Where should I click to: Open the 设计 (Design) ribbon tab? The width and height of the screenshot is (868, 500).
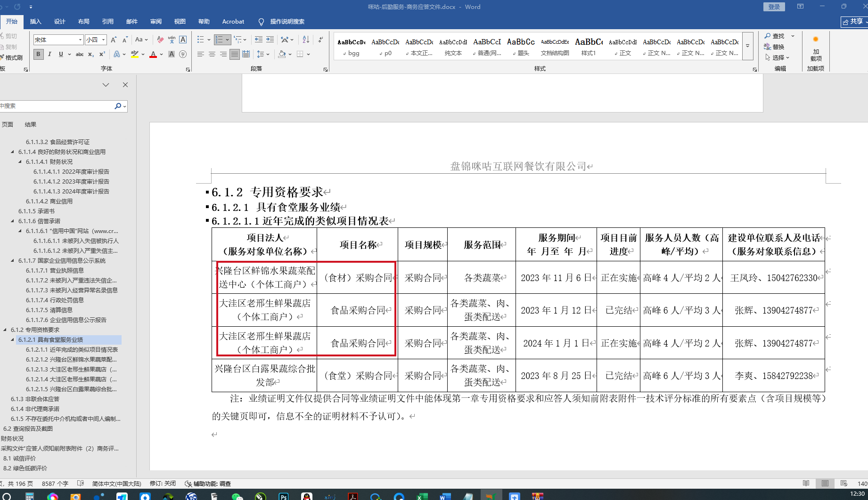[60, 22]
